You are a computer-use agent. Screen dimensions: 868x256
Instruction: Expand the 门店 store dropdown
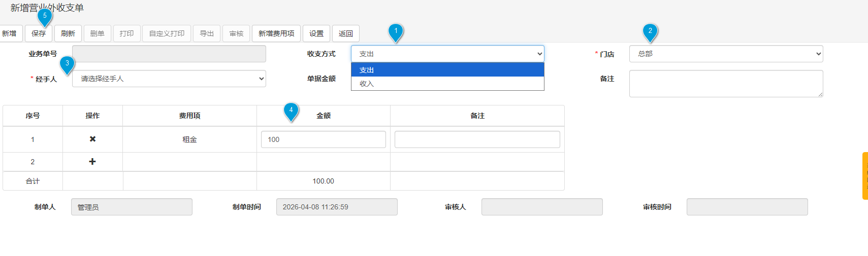pyautogui.click(x=726, y=54)
